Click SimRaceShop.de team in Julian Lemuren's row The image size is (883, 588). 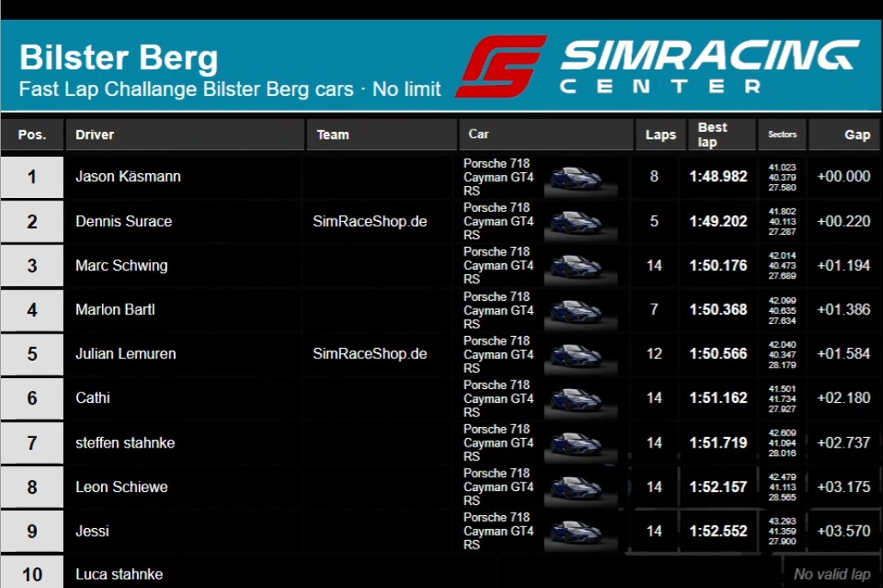click(x=370, y=354)
